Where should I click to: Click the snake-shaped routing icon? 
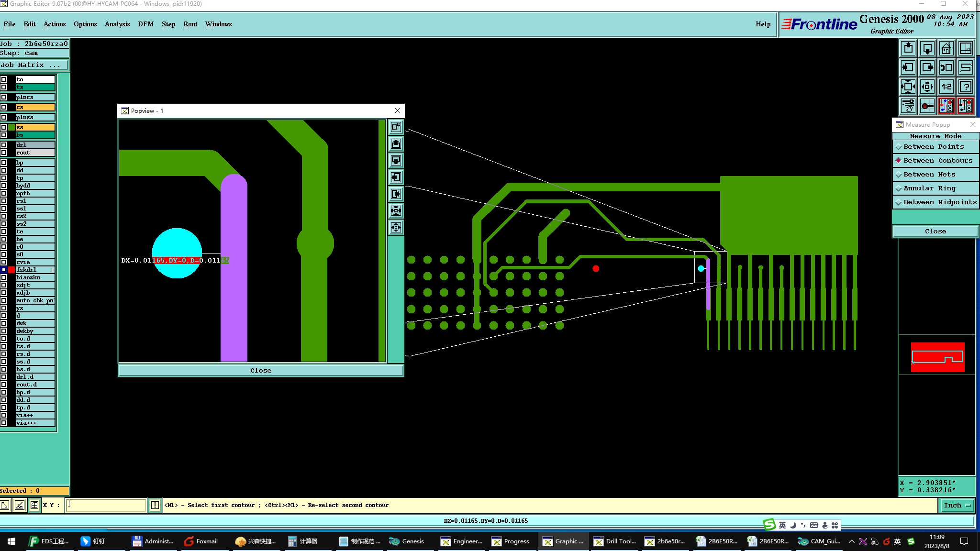click(x=966, y=68)
